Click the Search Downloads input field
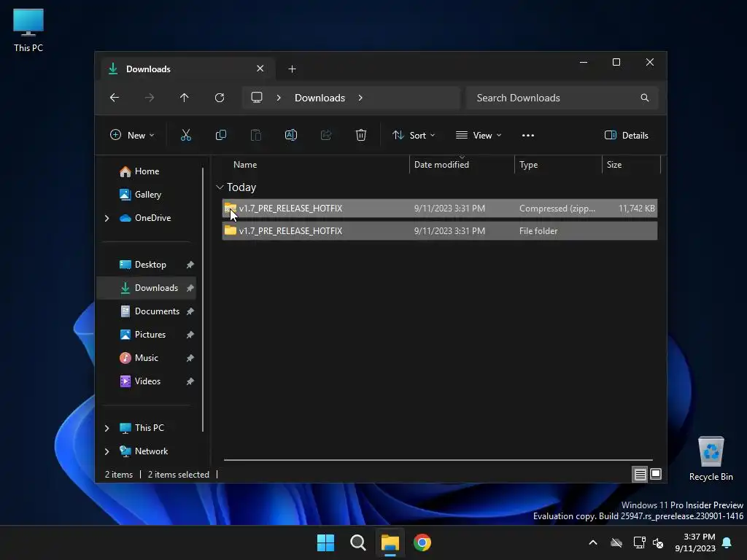The width and height of the screenshot is (747, 560). pos(562,98)
